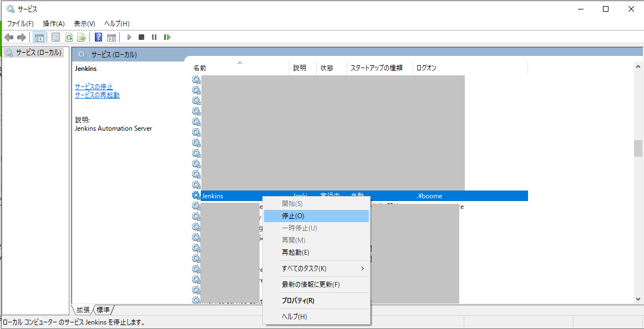Click the サービスの停止 link
The image size is (644, 329).
pyautogui.click(x=94, y=86)
